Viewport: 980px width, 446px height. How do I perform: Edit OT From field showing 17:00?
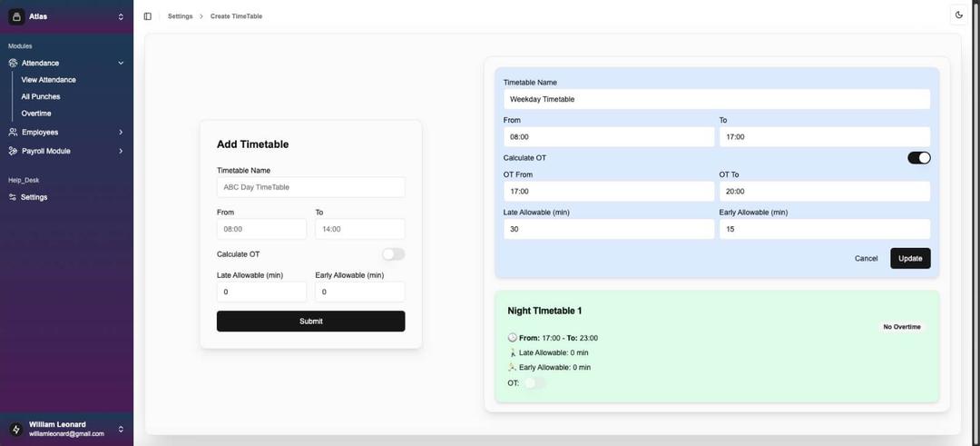pos(609,192)
